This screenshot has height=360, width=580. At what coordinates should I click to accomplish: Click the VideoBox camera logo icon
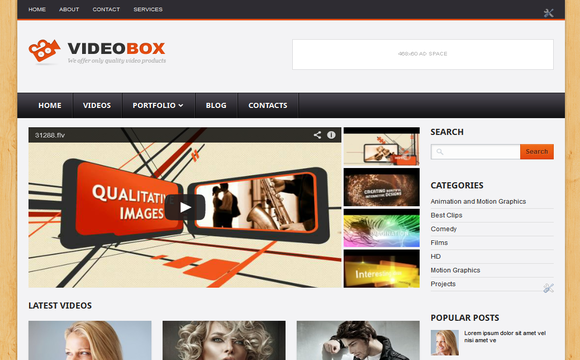[x=44, y=51]
